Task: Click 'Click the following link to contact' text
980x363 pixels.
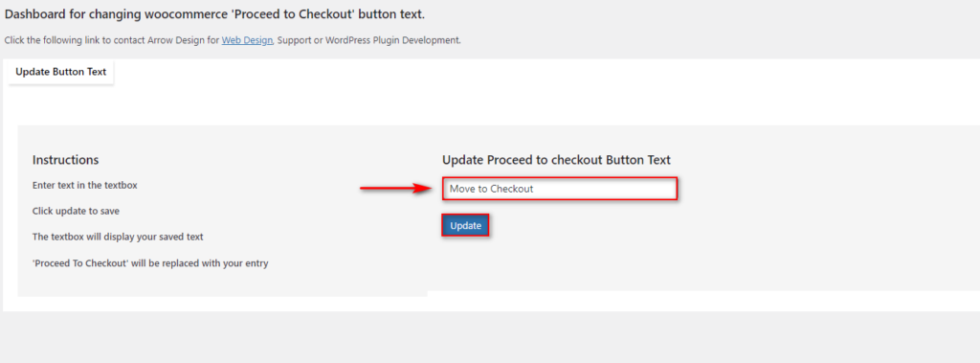Action: (75, 40)
